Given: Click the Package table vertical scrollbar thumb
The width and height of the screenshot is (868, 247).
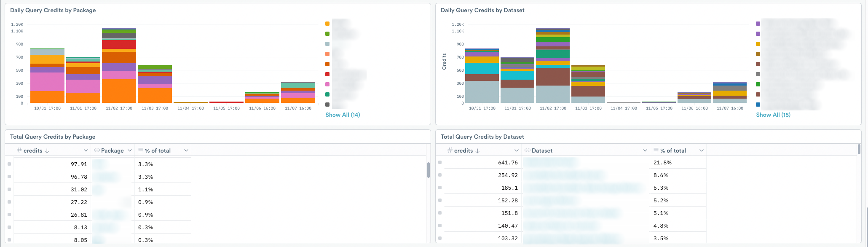Looking at the screenshot, I should point(429,170).
